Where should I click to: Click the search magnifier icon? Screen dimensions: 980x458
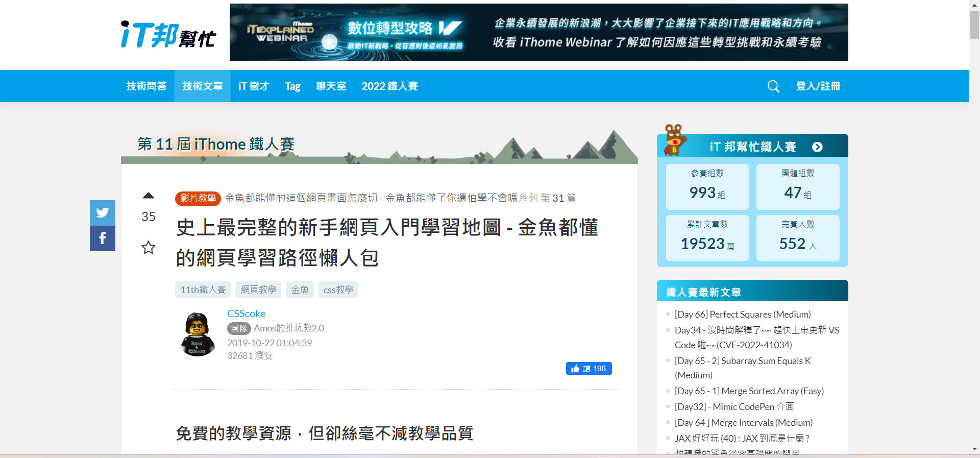(773, 86)
